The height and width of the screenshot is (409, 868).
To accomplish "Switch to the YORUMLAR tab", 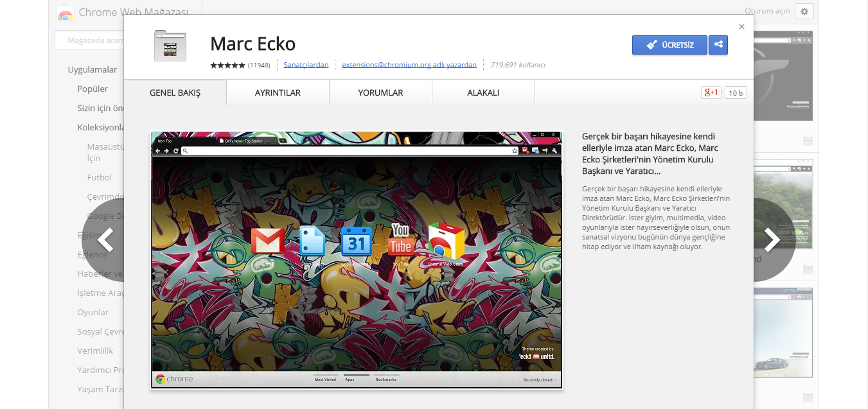I will tap(380, 92).
